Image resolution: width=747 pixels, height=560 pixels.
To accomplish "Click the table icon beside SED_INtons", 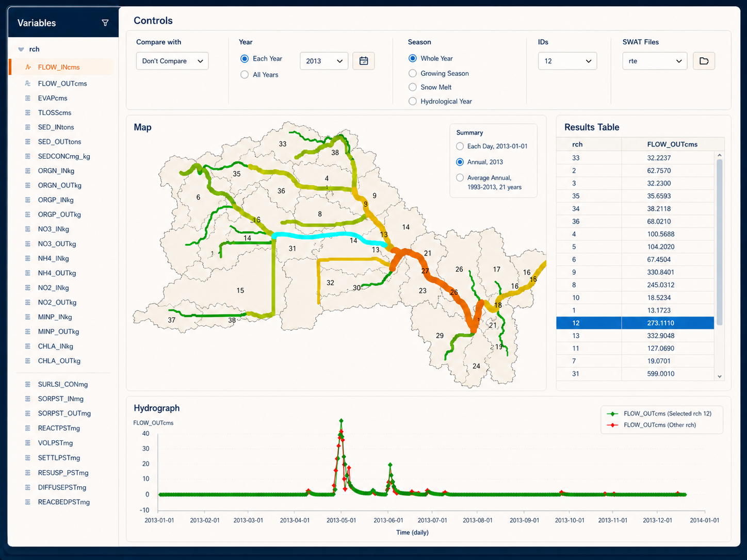I will click(28, 127).
